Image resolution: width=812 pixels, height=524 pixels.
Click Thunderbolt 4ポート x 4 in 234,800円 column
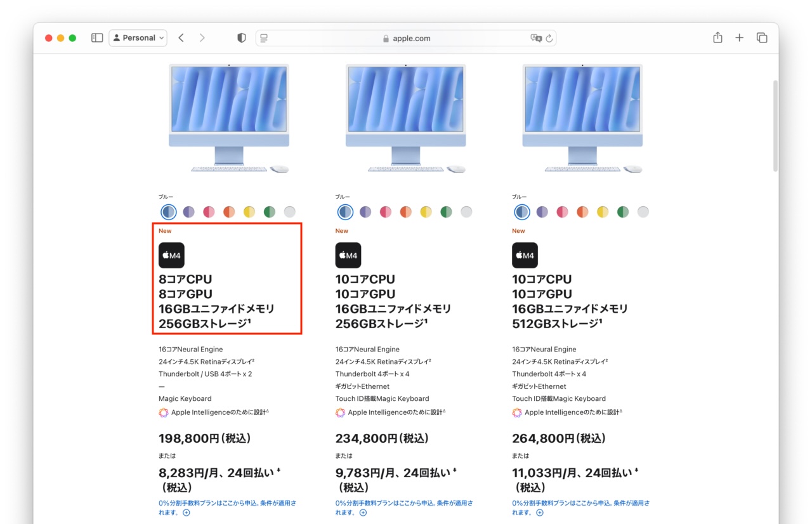click(372, 374)
